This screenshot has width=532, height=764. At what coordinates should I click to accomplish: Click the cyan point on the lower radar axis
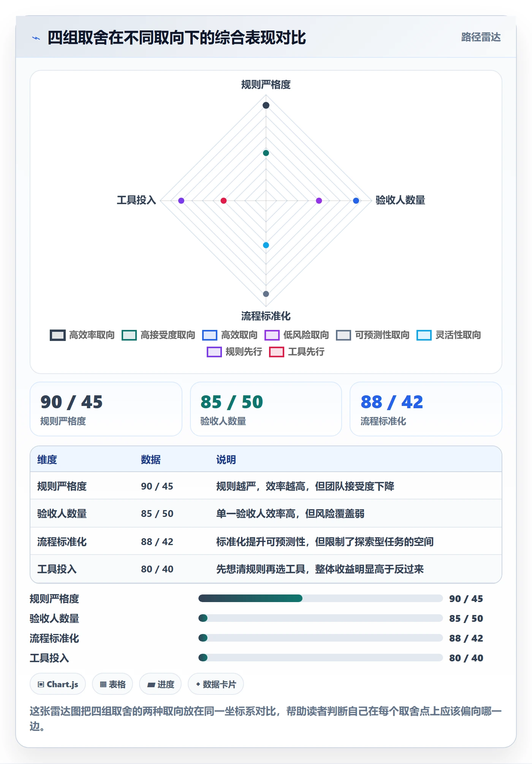pyautogui.click(x=266, y=245)
